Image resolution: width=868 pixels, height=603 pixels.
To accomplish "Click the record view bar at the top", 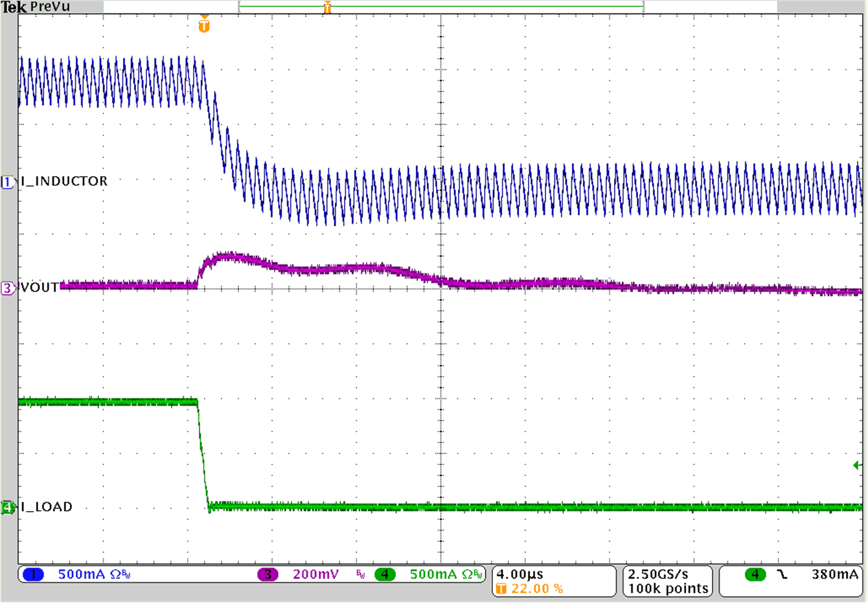I will [440, 7].
